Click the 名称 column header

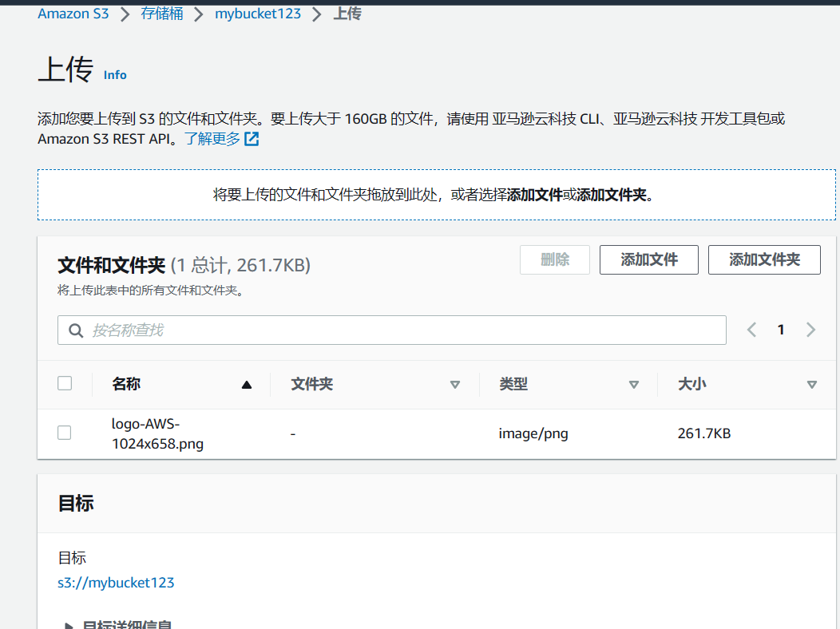click(126, 384)
